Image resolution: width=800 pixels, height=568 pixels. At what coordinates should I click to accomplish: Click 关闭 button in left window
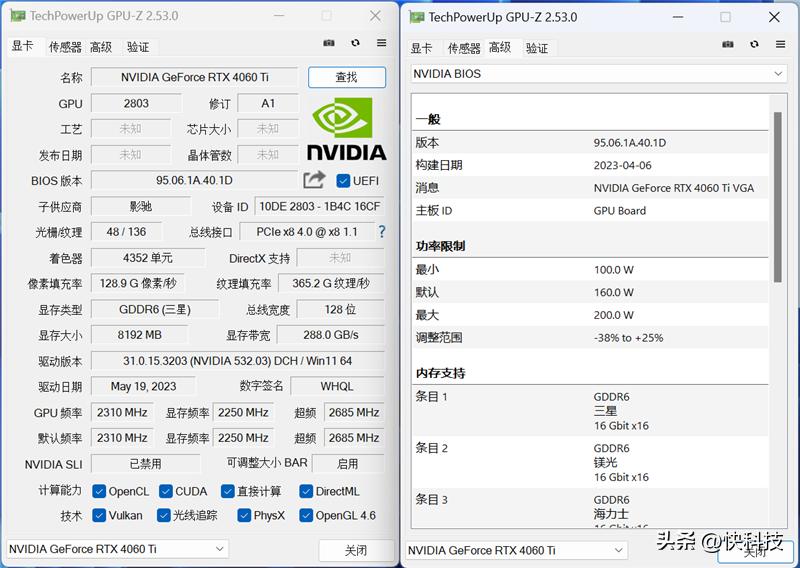point(356,550)
